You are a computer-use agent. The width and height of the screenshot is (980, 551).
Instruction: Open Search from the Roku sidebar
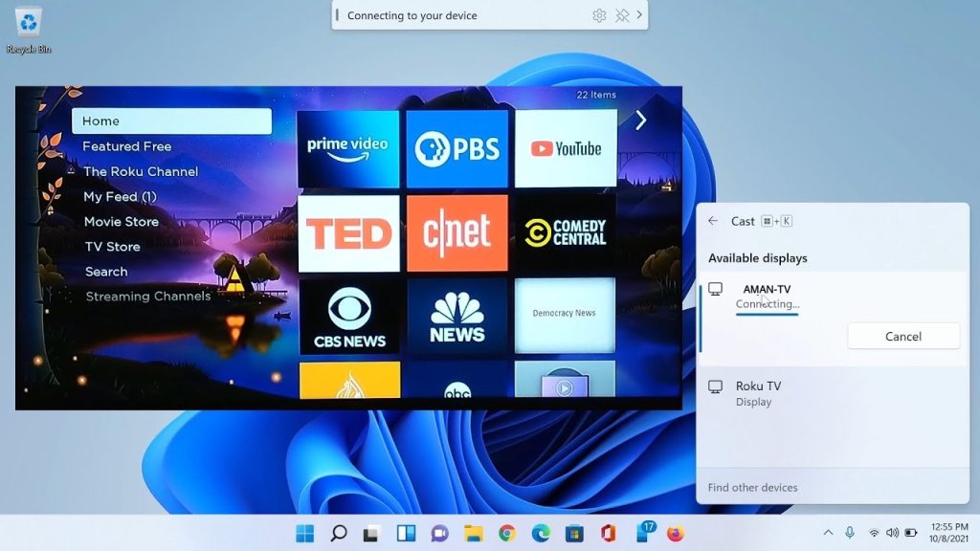click(106, 271)
